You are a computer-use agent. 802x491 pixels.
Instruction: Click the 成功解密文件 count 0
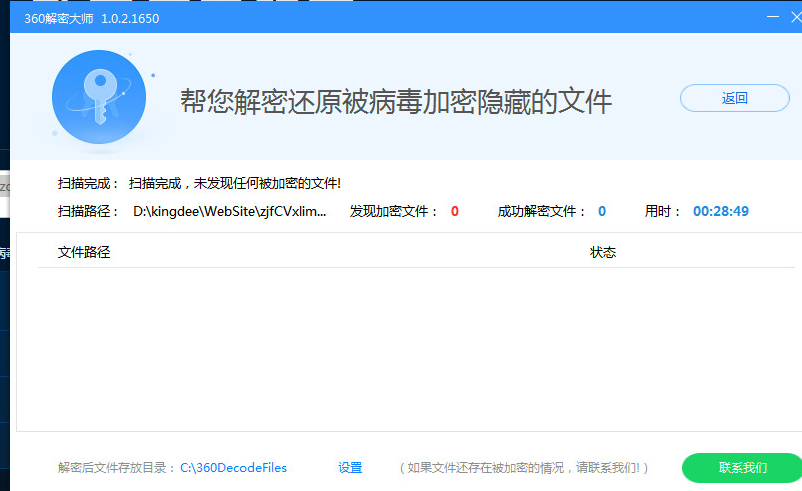click(602, 211)
